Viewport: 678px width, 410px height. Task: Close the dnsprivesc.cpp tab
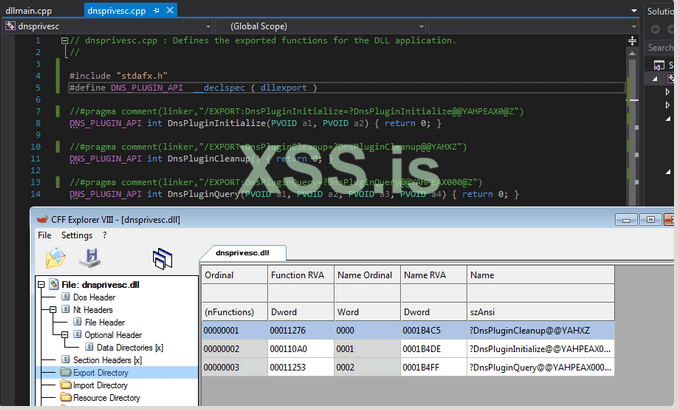pyautogui.click(x=170, y=9)
